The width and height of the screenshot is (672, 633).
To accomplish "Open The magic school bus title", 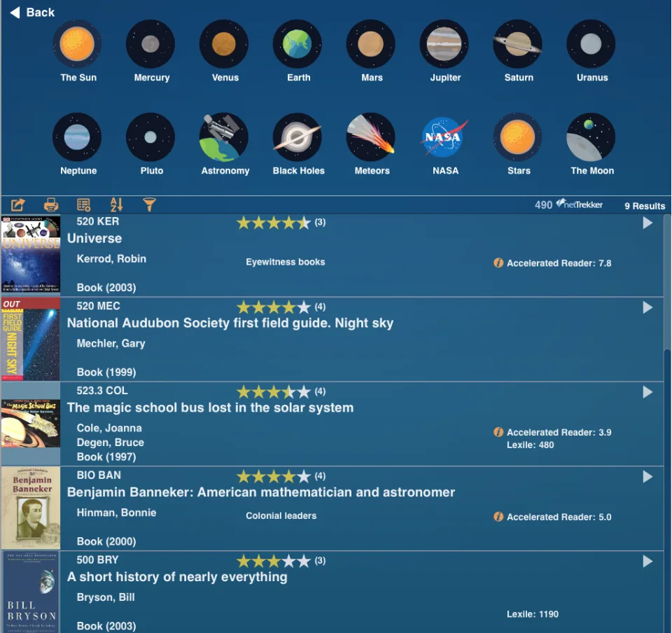I will [210, 408].
